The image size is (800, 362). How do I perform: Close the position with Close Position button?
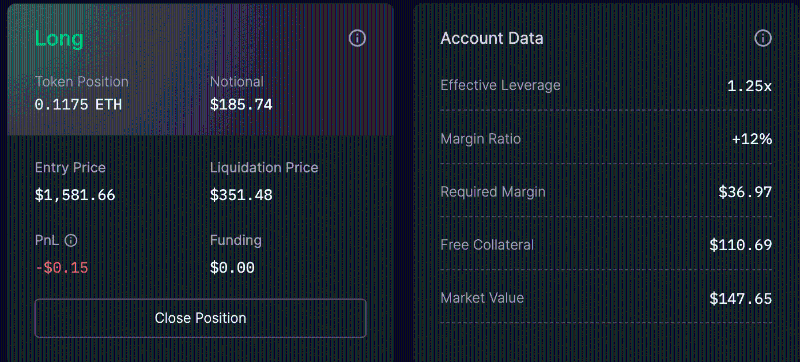click(201, 318)
